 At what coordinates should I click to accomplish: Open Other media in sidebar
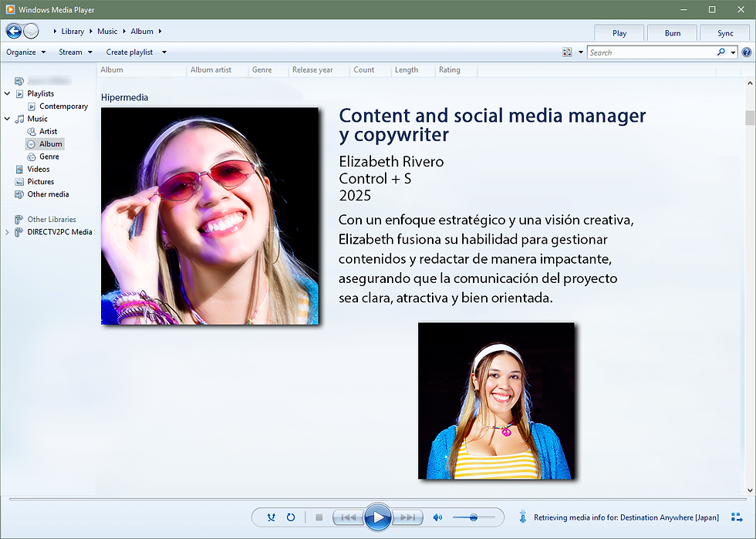[x=48, y=194]
